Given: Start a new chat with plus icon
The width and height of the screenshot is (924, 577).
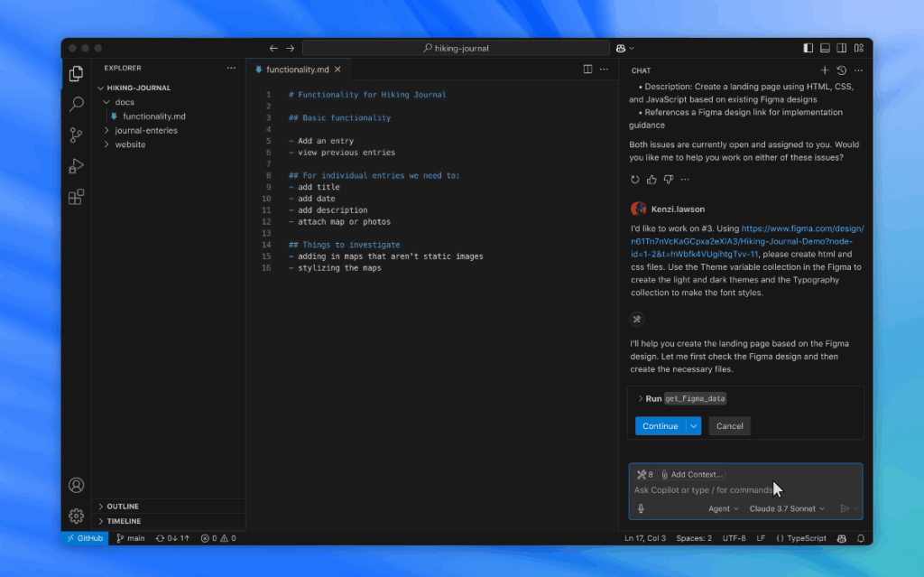Looking at the screenshot, I should (824, 70).
